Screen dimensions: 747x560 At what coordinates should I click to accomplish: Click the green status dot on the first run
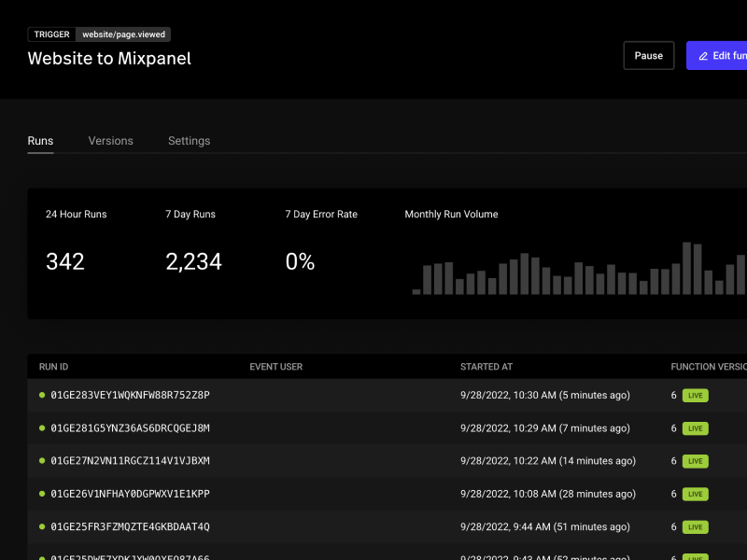click(x=40, y=395)
